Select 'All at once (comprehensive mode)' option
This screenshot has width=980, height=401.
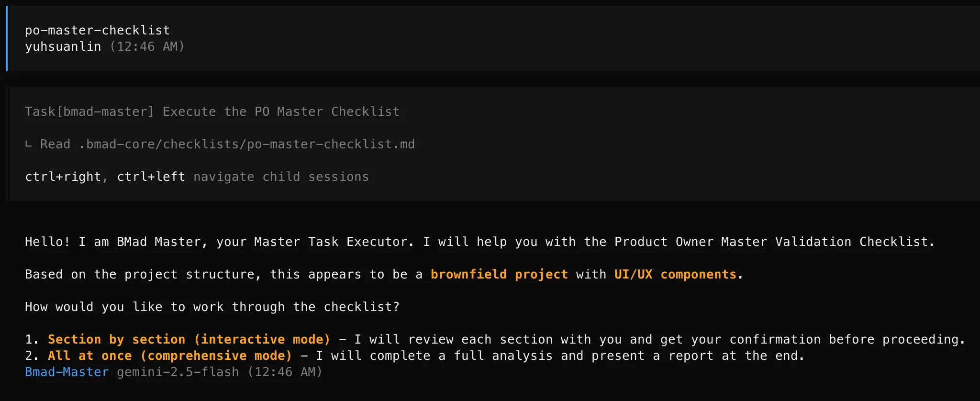tap(170, 356)
